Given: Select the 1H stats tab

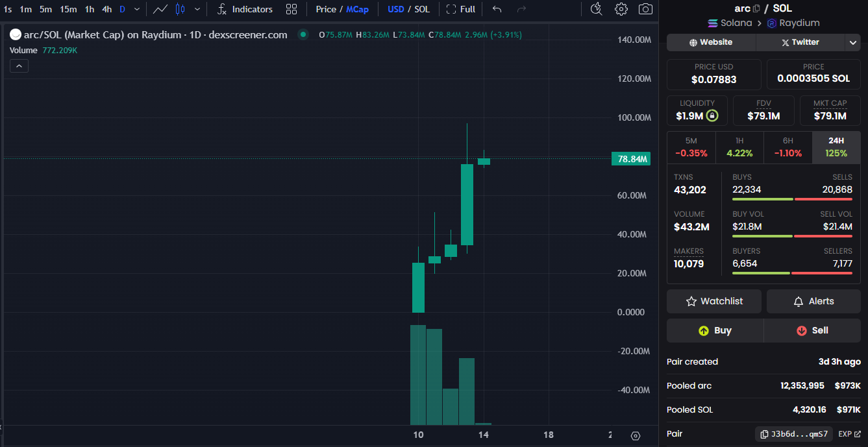Looking at the screenshot, I should pos(739,147).
